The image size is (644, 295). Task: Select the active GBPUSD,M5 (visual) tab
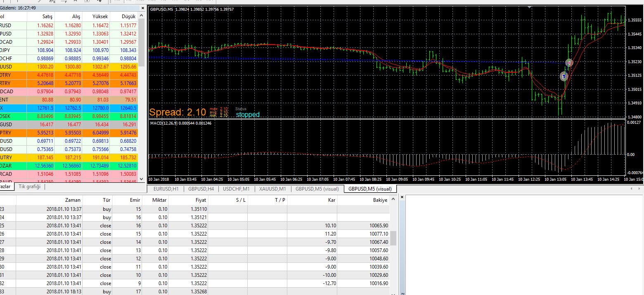(370, 189)
